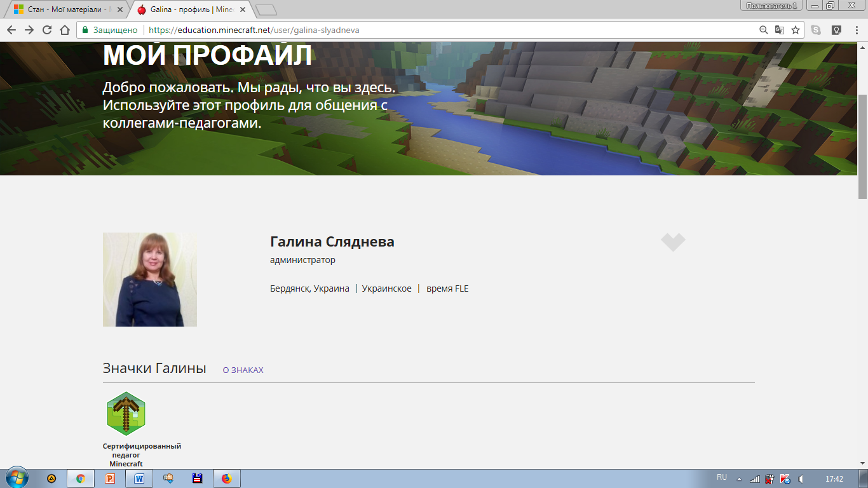868x488 pixels.
Task: Go forward in browser history
Action: point(29,30)
